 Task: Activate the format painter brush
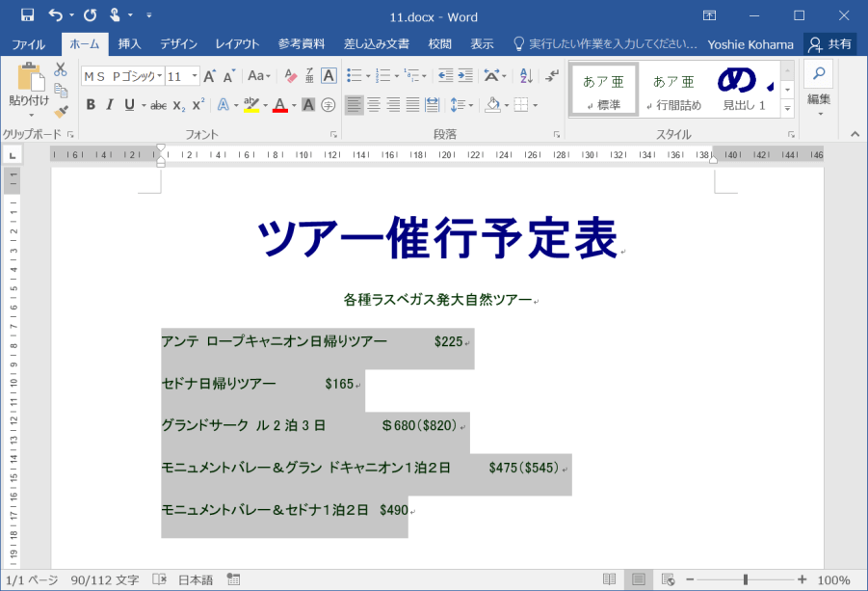pyautogui.click(x=61, y=111)
